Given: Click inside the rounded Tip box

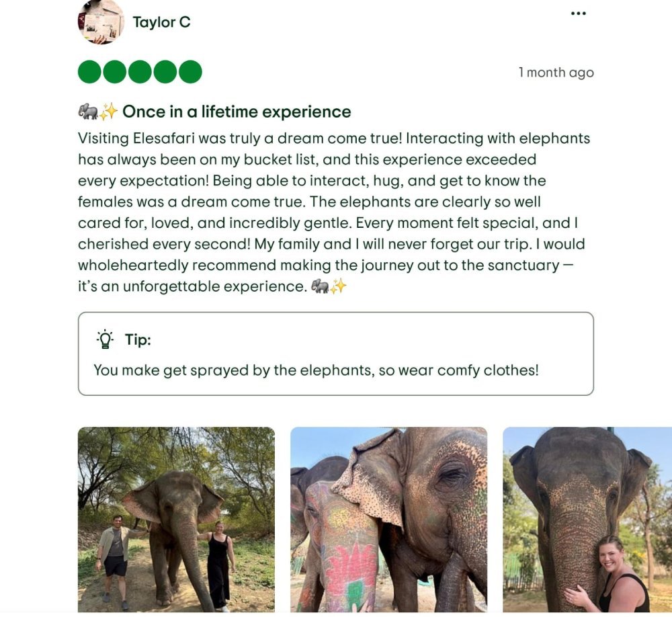Looking at the screenshot, I should [336, 353].
